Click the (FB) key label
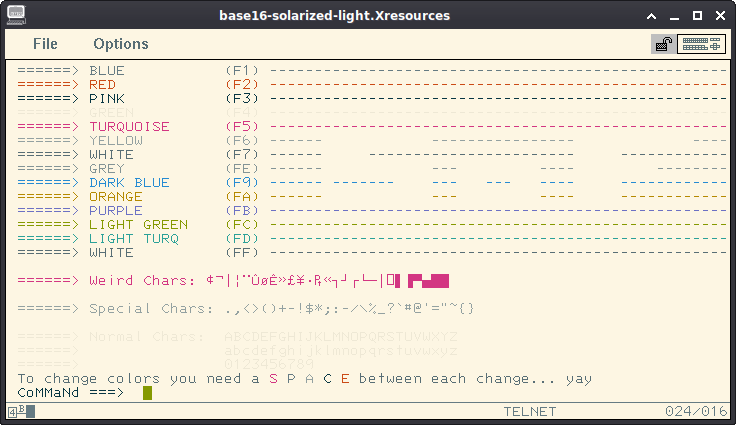The width and height of the screenshot is (736, 425). [x=242, y=211]
